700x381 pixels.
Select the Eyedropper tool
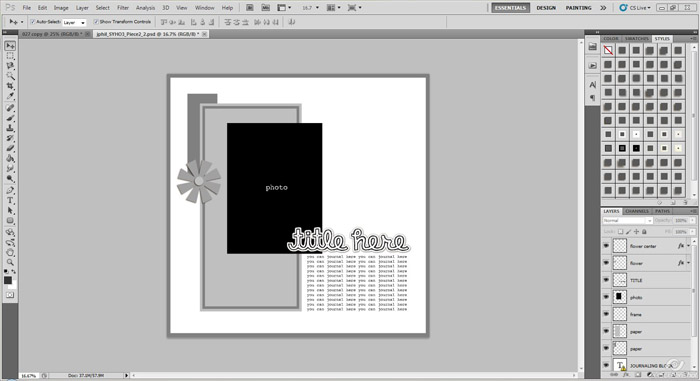[10, 96]
